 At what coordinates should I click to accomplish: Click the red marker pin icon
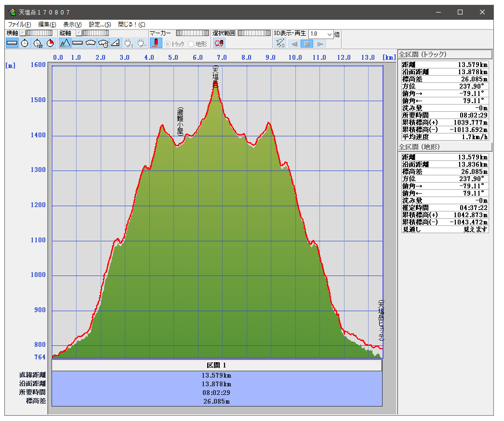point(156,43)
